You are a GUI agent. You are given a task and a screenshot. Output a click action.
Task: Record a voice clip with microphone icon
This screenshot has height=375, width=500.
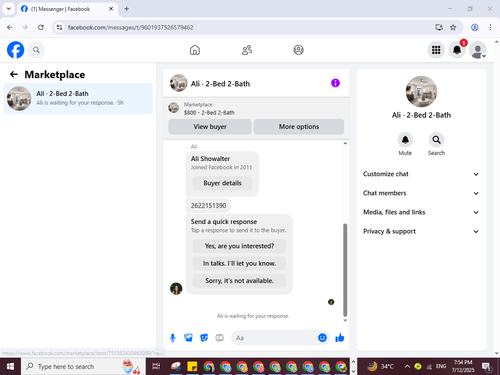pyautogui.click(x=173, y=338)
